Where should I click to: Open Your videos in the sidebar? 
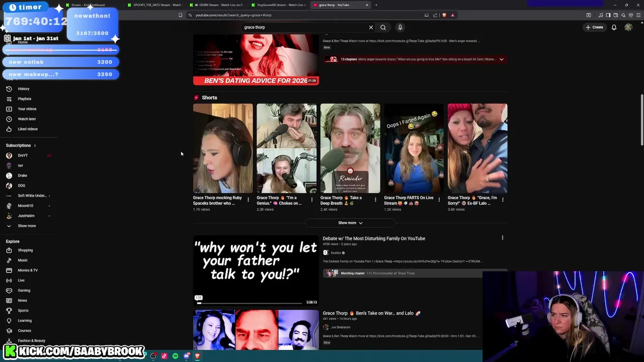click(x=27, y=109)
